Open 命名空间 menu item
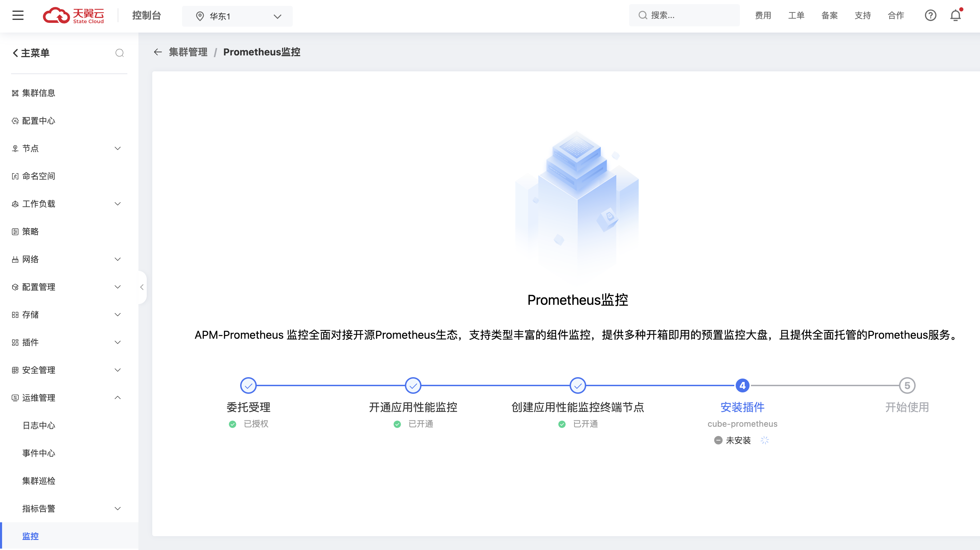The image size is (980, 550). (x=39, y=176)
